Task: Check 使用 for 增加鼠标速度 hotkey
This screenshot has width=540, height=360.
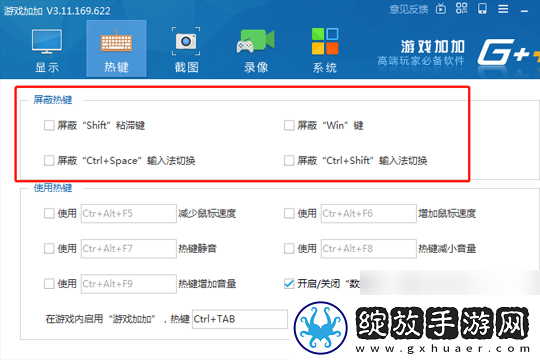Action: click(x=289, y=214)
